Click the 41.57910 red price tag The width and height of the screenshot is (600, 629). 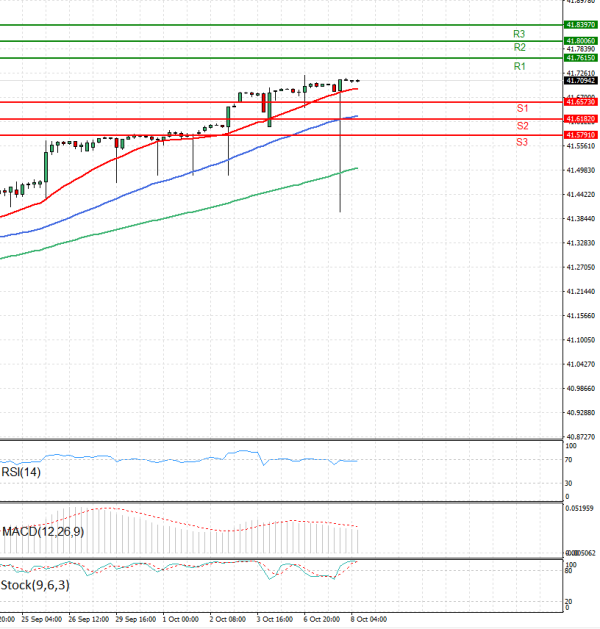pyautogui.click(x=580, y=134)
